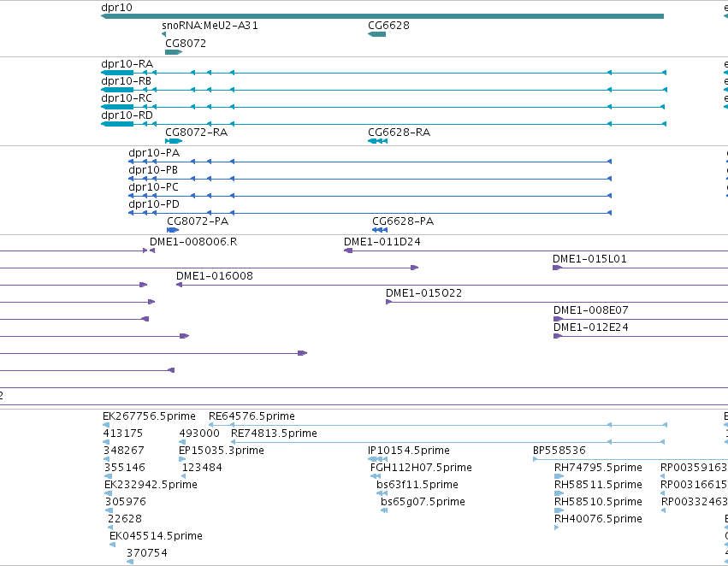Open the DME1-008E07 clone label
This screenshot has width=728, height=566.
pos(590,310)
